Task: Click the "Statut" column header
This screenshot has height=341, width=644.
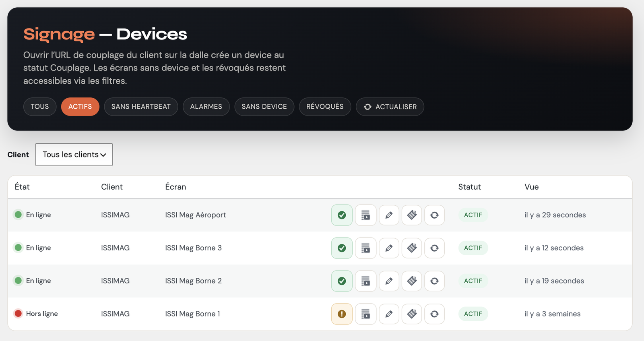Action: 470,187
